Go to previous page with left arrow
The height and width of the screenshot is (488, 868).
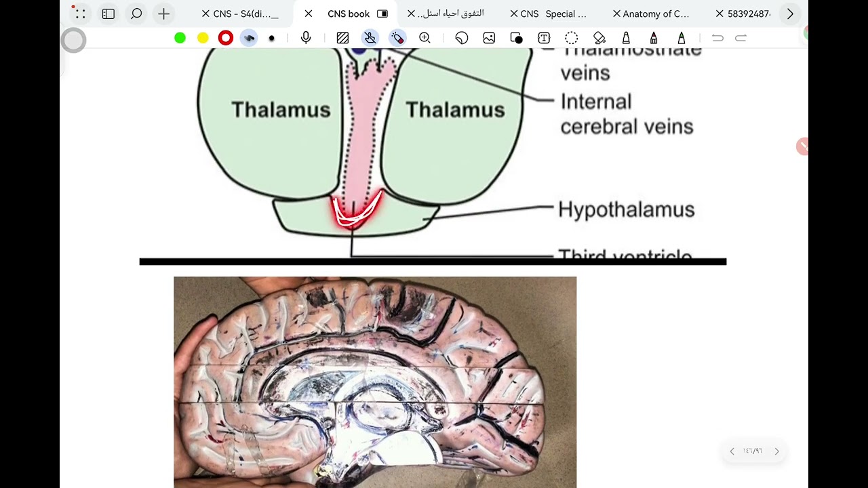click(x=732, y=451)
